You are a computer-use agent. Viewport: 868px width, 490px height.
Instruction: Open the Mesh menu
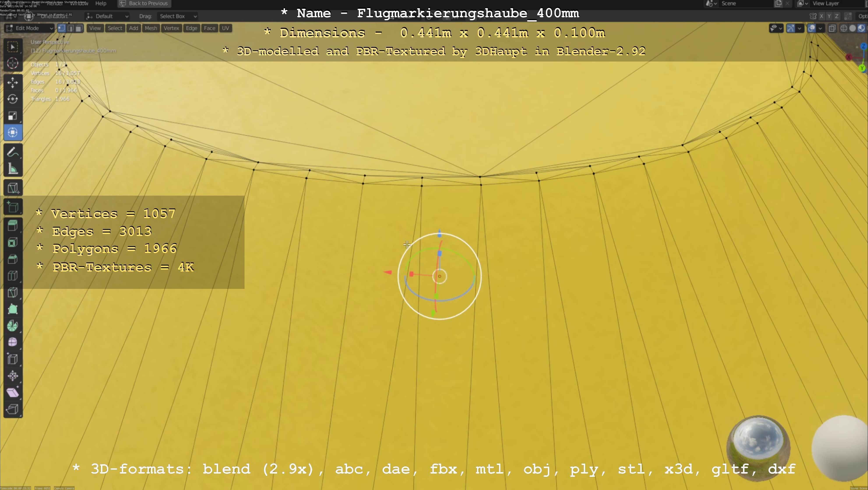pos(151,28)
